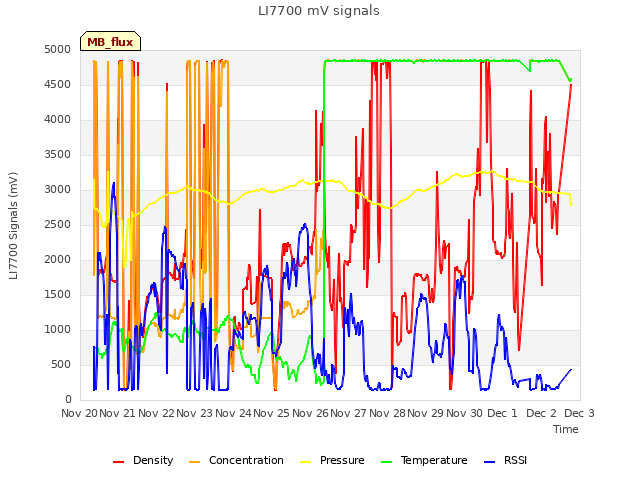Click the green Temperature legend swatch
Image resolution: width=640 pixels, height=480 pixels.
tap(386, 462)
